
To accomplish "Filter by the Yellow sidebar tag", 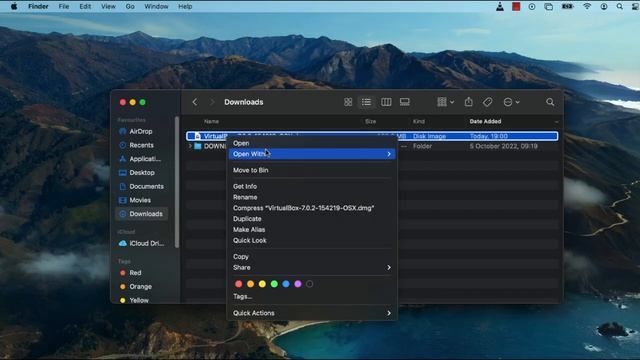I will click(x=138, y=300).
